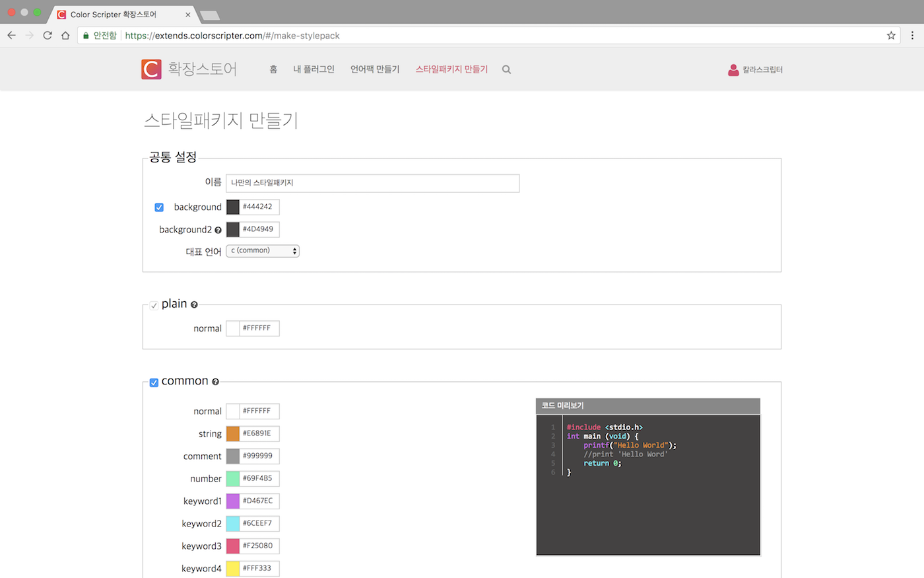Viewport: 924px width, 578px height.
Task: Click the 홈 navigation link
Action: point(273,69)
